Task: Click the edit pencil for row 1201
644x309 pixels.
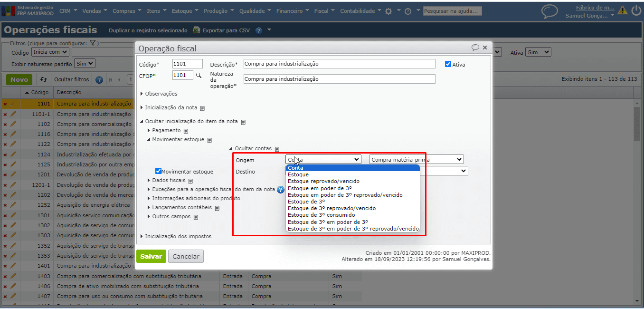Action: pos(13,174)
